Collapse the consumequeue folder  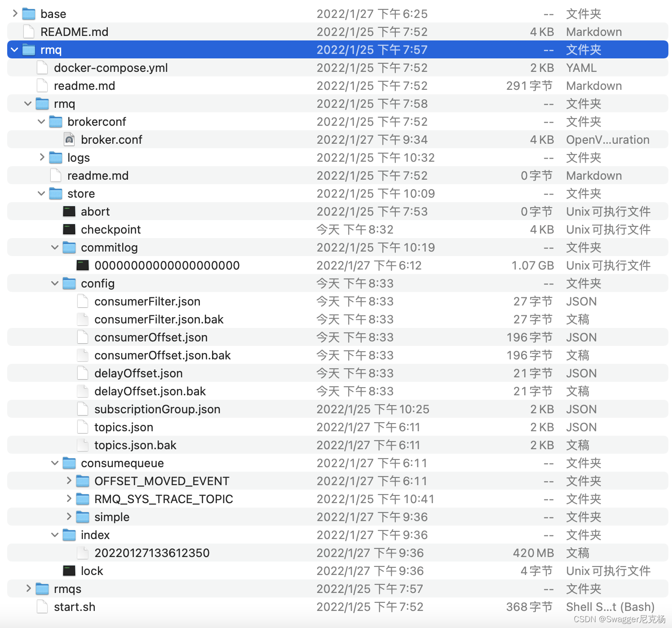(x=55, y=463)
